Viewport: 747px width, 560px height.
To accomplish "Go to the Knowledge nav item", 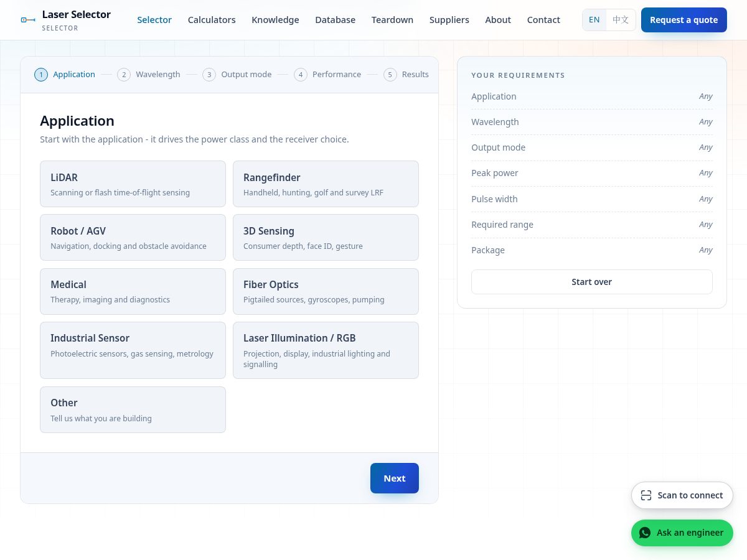I will tap(275, 20).
